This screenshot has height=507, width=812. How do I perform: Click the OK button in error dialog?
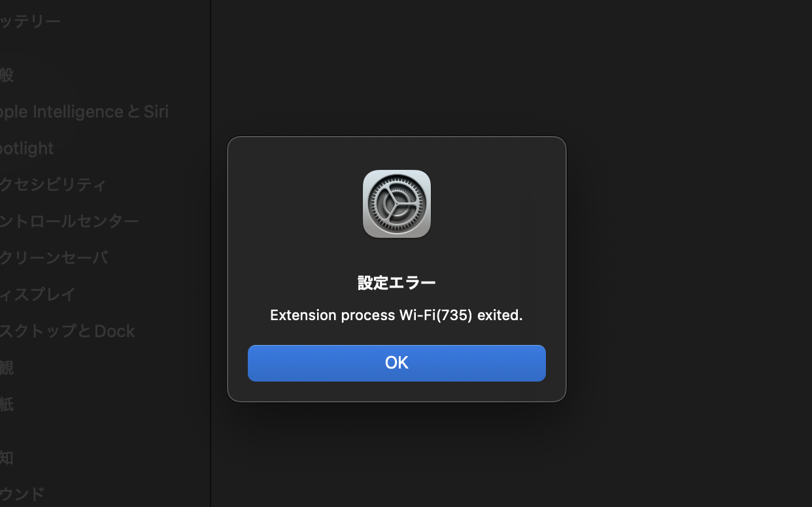396,363
